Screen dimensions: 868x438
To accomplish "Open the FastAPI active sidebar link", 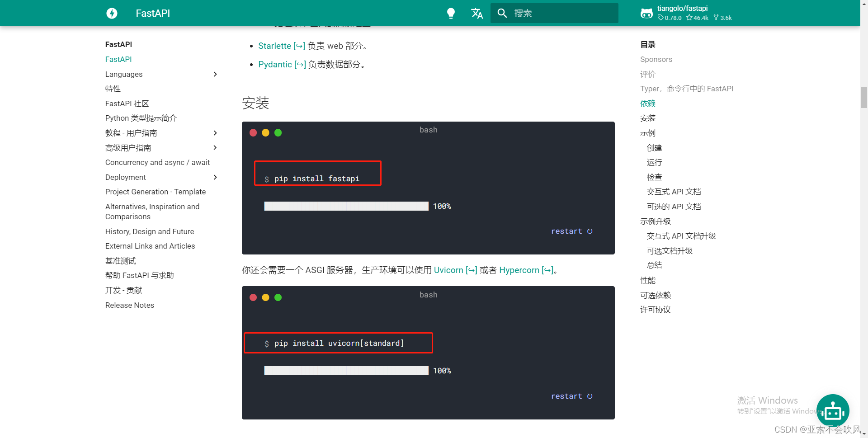I will [118, 59].
